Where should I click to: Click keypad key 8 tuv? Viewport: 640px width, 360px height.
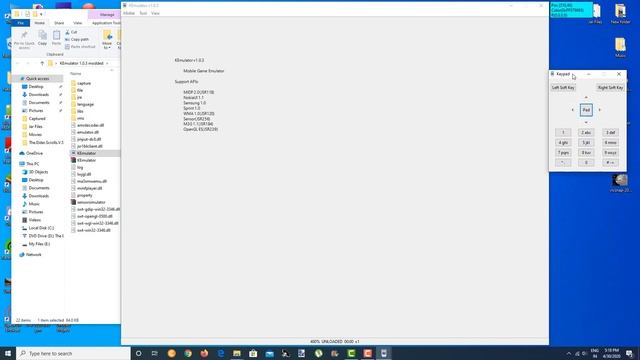586,153
